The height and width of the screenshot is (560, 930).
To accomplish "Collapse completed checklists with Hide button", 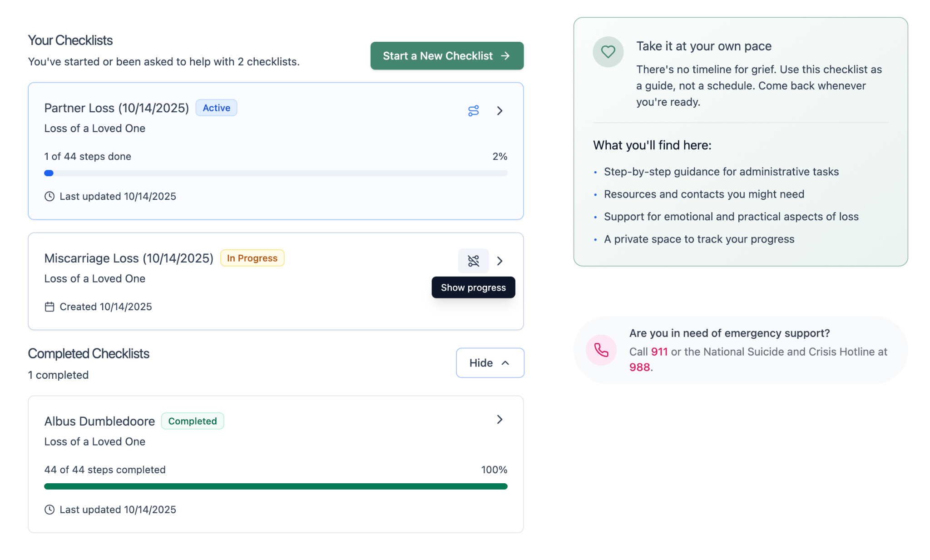I will tap(490, 363).
